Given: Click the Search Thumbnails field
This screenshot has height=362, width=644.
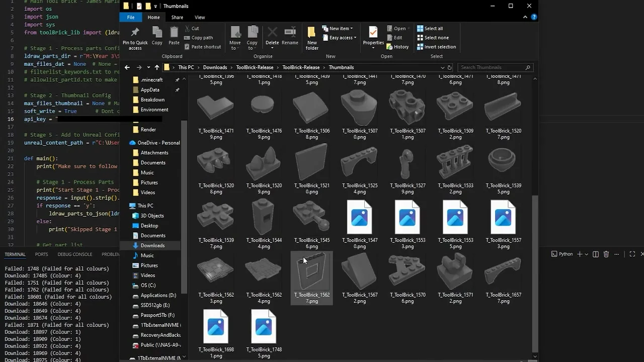Looking at the screenshot, I should 495,67.
